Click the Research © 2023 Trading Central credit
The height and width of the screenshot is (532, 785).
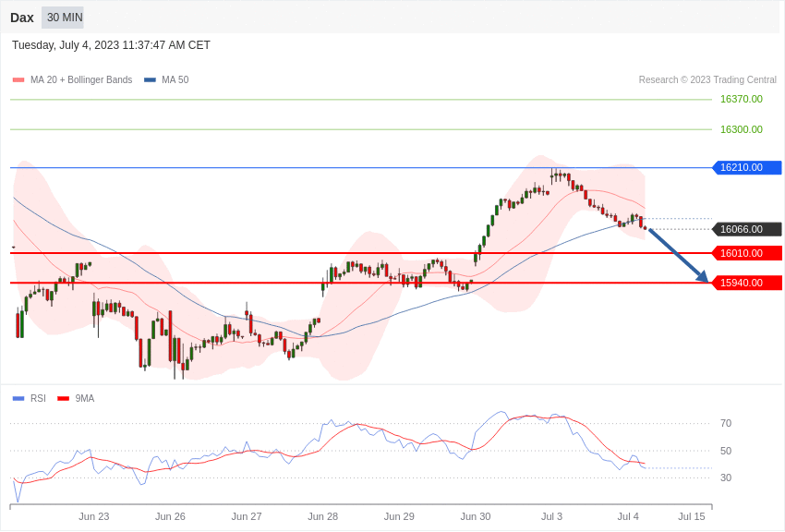[707, 79]
